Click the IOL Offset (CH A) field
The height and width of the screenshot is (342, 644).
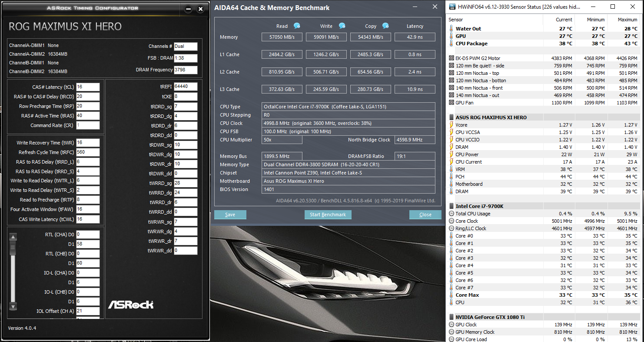(88, 311)
